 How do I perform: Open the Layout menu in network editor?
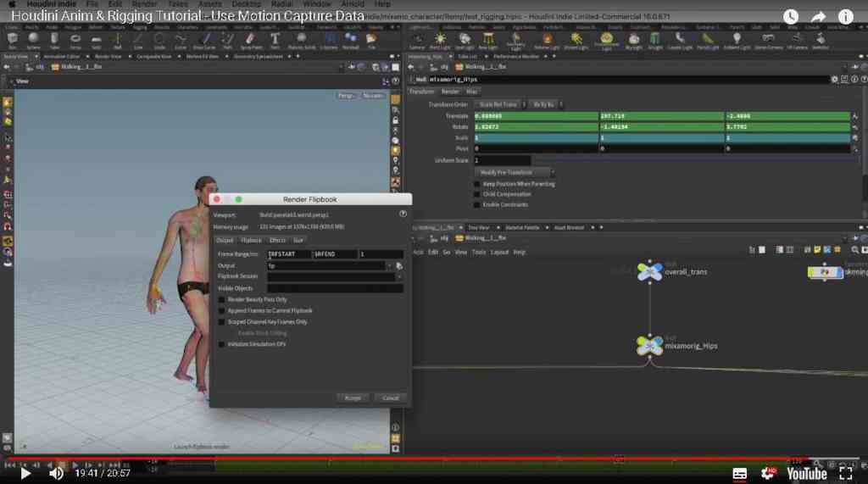[x=499, y=252]
